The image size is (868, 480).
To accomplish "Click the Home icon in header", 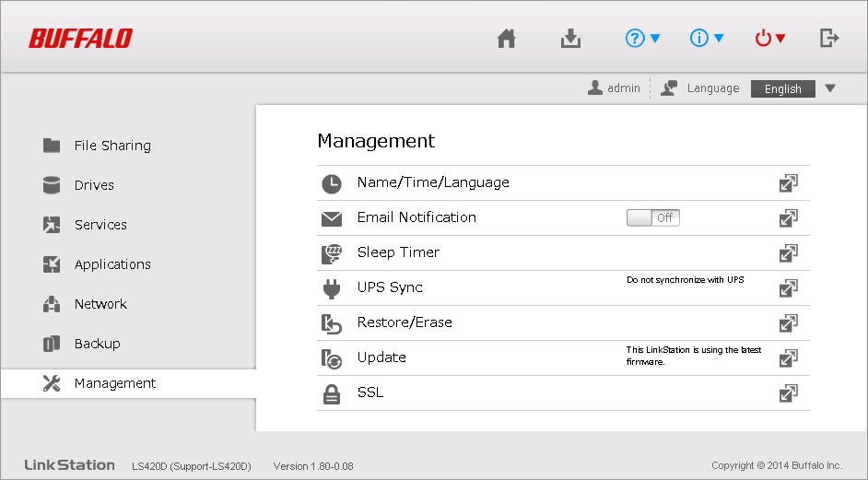I will (x=506, y=39).
